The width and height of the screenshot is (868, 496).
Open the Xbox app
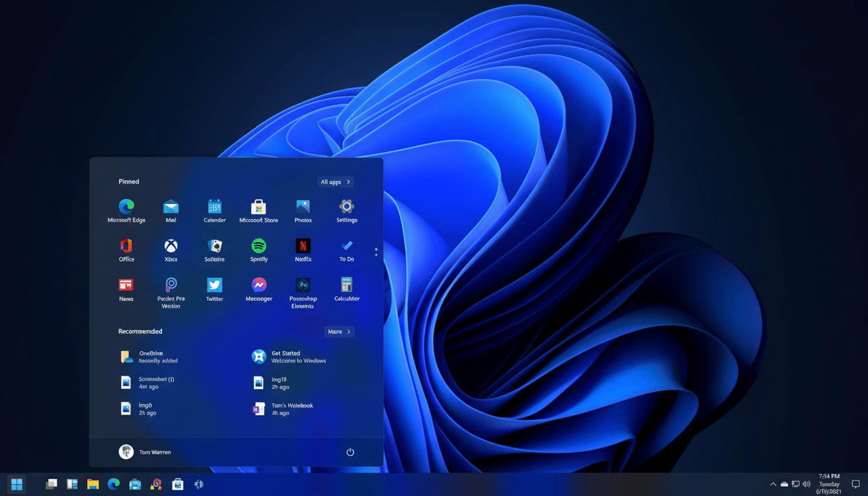tap(170, 250)
